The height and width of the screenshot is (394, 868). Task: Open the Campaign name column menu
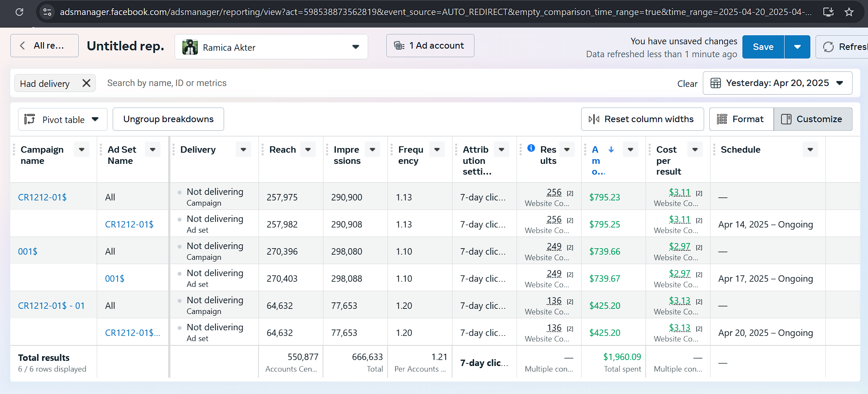81,149
